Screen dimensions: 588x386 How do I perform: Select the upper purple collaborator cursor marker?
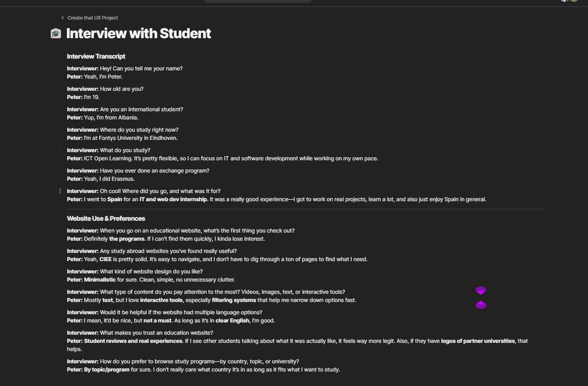(x=480, y=291)
